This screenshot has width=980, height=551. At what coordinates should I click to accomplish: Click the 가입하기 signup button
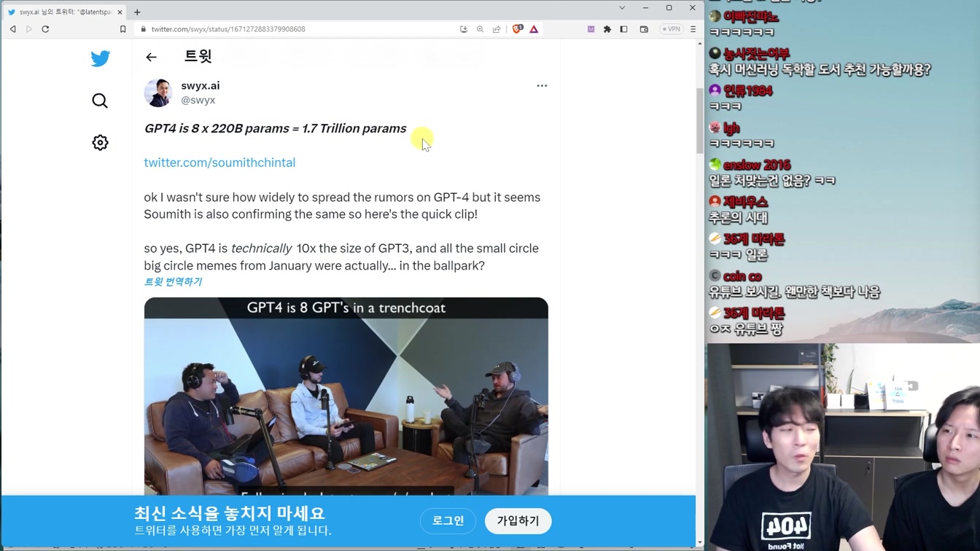click(x=518, y=521)
